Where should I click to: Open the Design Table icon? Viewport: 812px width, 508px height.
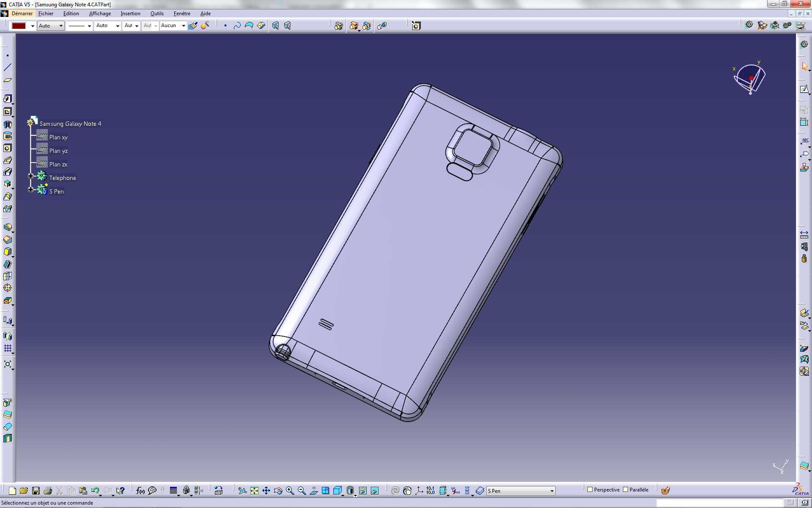[173, 491]
